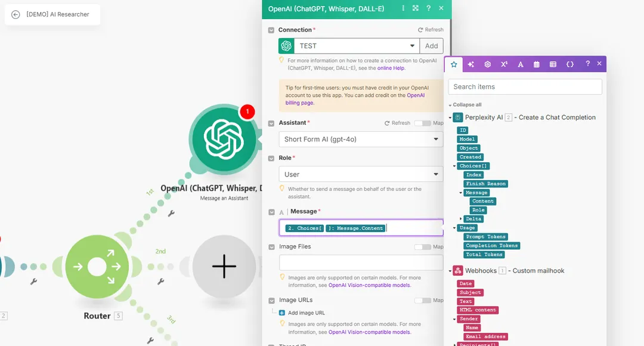This screenshot has width=644, height=346.
Task: Expand the OpenAI panel to full screen
Action: pos(416,8)
